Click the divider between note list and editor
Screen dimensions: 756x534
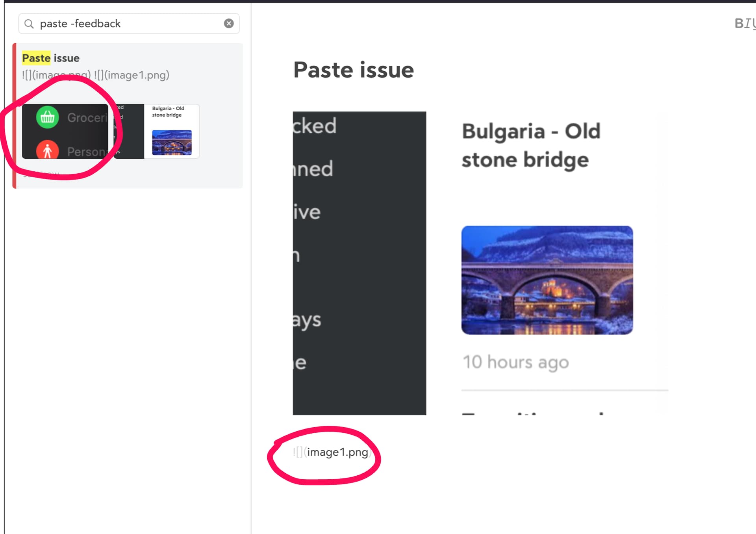[251, 268]
